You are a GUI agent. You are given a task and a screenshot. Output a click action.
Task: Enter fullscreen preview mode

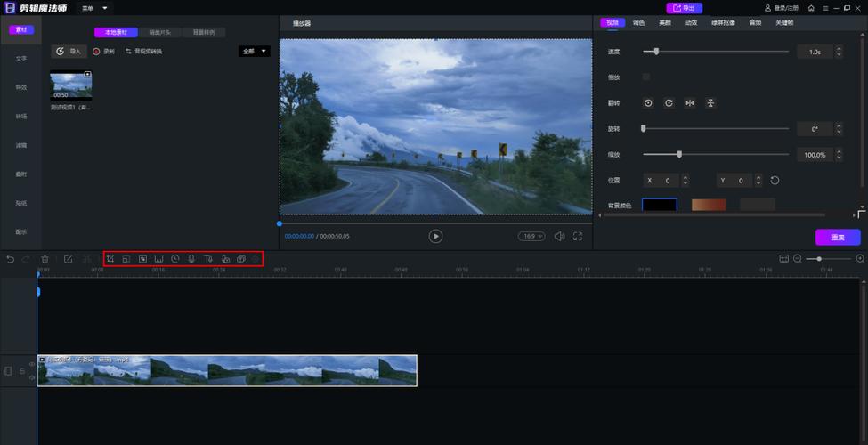click(x=578, y=236)
